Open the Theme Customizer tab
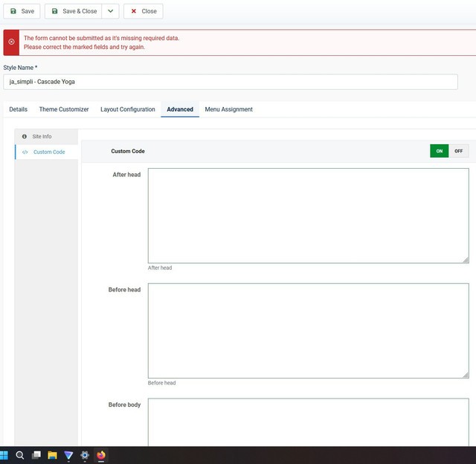The height and width of the screenshot is (464, 476). coord(64,109)
